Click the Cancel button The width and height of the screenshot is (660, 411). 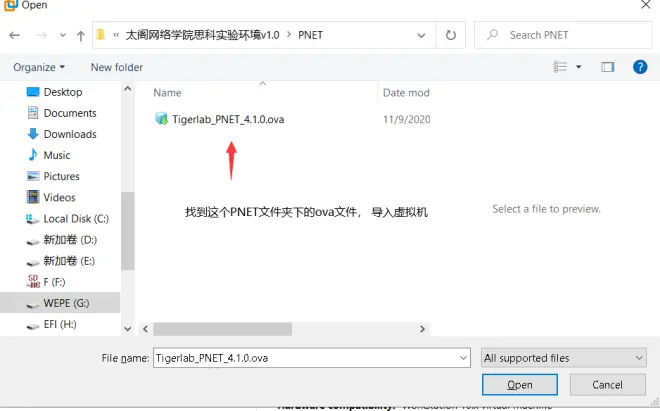pos(607,384)
